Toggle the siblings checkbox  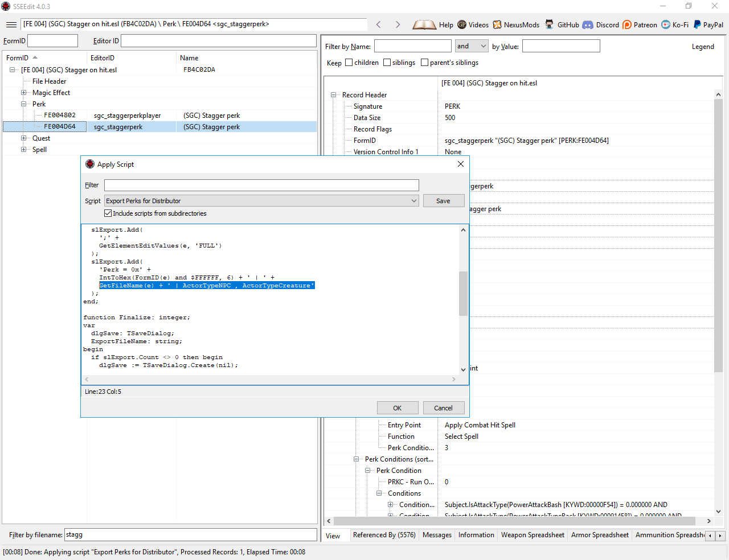[x=387, y=63]
